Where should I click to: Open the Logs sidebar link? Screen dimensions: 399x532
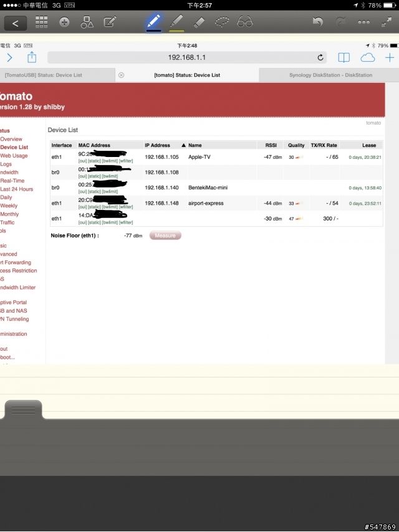point(6,164)
